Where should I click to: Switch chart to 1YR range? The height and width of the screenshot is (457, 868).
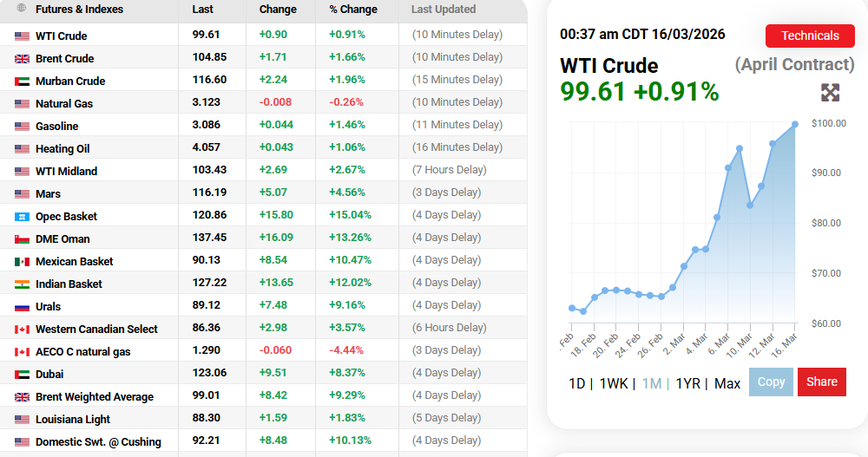(x=687, y=383)
